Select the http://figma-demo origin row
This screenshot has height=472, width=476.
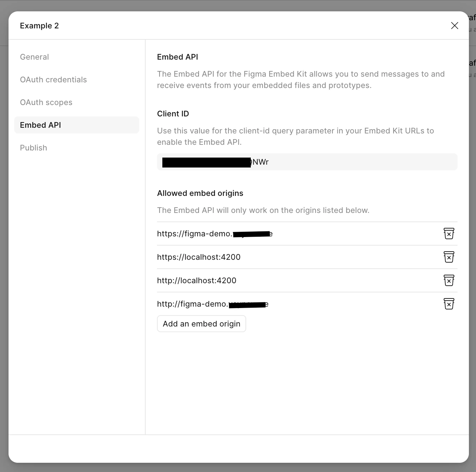(x=212, y=304)
